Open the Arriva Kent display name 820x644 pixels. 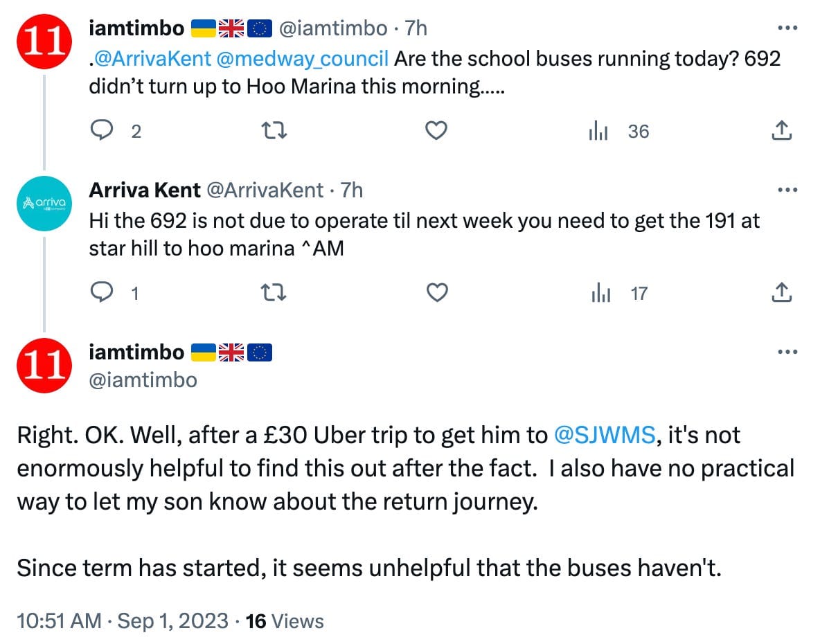point(145,190)
